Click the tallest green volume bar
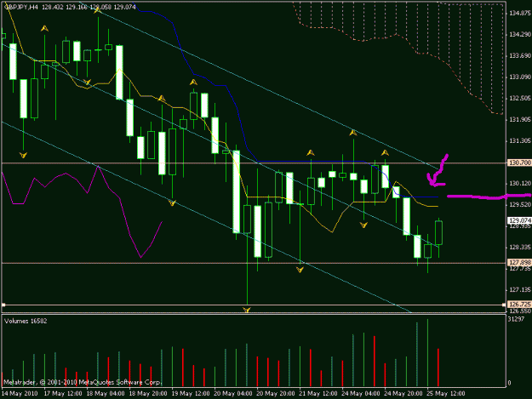 click(x=427, y=352)
